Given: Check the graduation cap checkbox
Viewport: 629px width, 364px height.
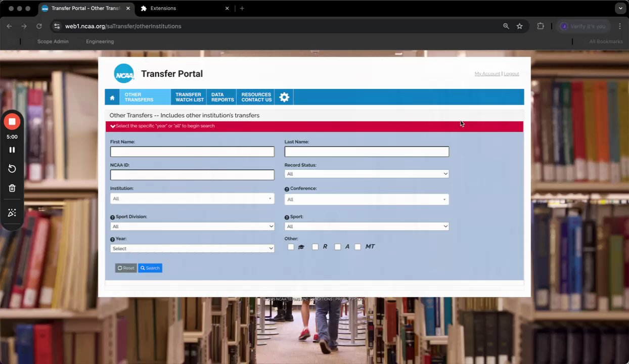Looking at the screenshot, I should (x=291, y=247).
